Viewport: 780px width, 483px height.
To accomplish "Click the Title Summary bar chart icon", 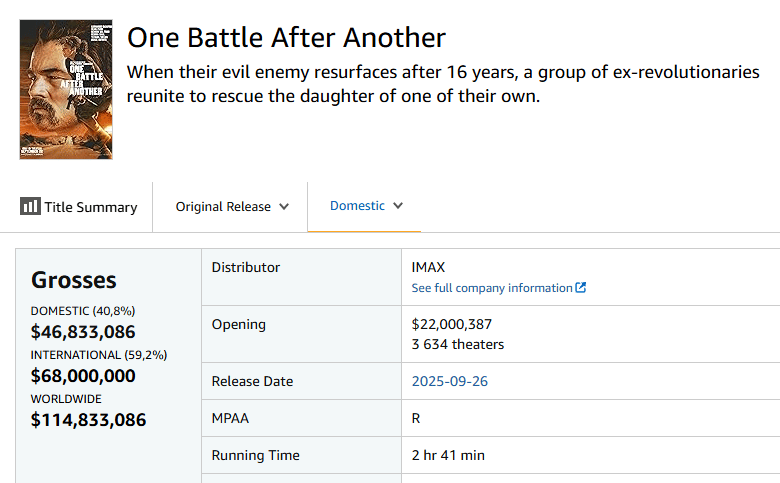I will pyautogui.click(x=30, y=207).
